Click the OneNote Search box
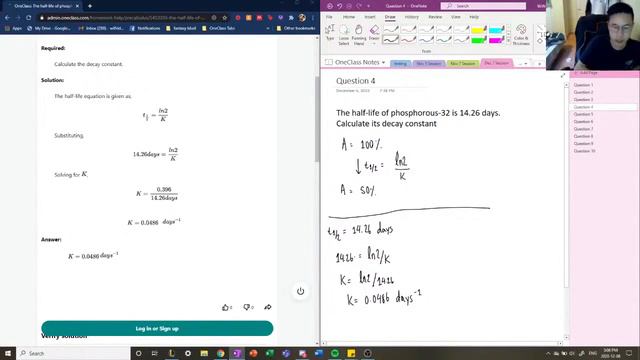Screen dimensions: 640x360 (x=483, y=6)
